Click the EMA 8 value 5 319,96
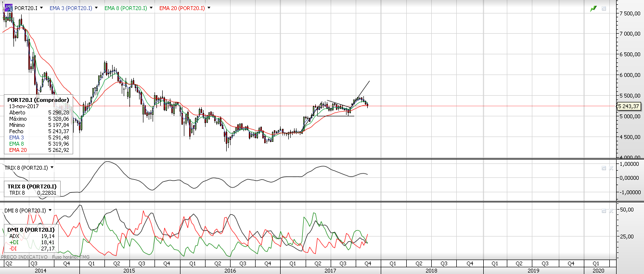The width and height of the screenshot is (644, 274). 58,143
